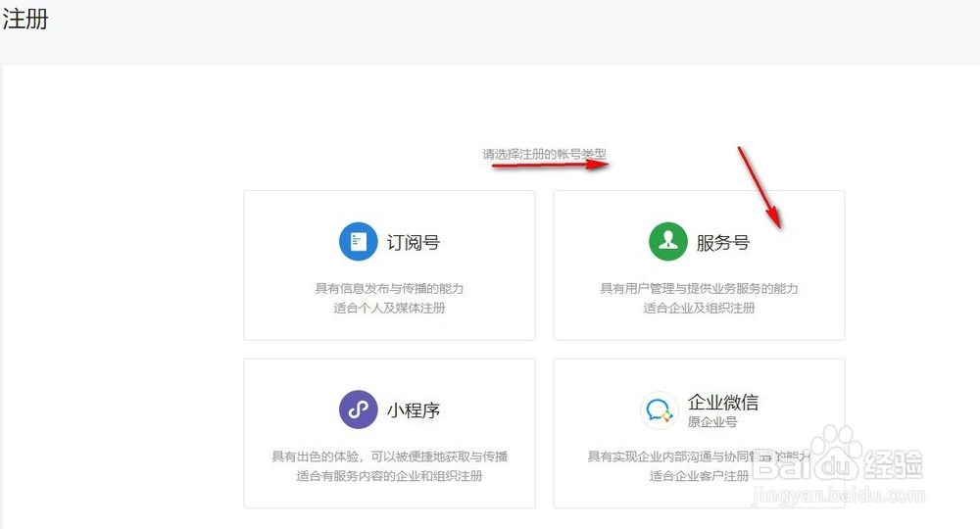Click text 适合企业及组织注册
Image resolution: width=980 pixels, height=529 pixels.
pyautogui.click(x=699, y=308)
